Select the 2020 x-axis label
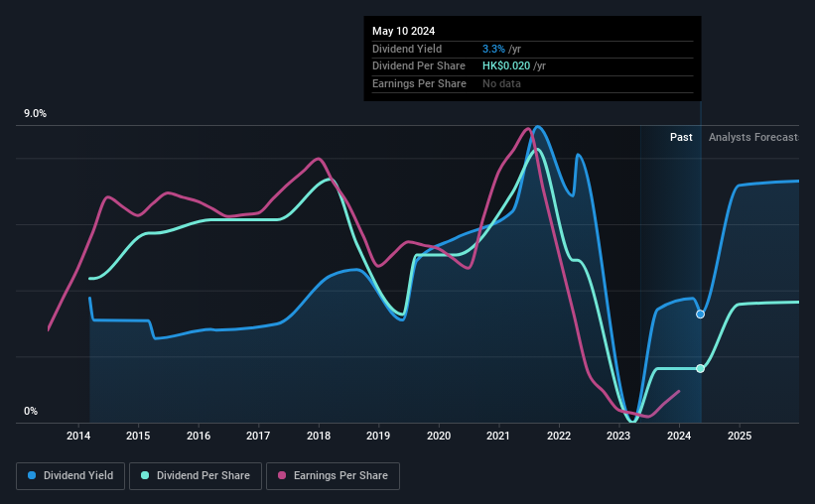Viewport: 815px width, 504px height. tap(439, 436)
